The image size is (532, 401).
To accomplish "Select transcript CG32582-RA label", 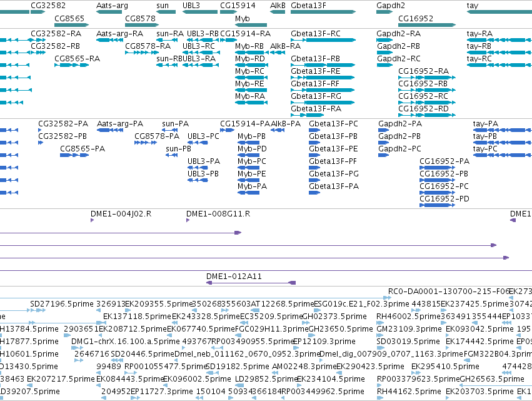I will click(56, 34).
